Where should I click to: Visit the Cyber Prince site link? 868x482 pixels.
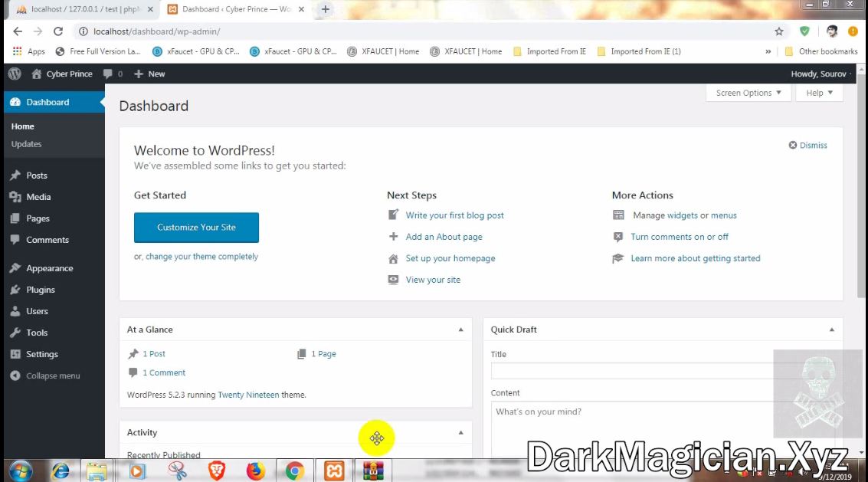[62, 74]
